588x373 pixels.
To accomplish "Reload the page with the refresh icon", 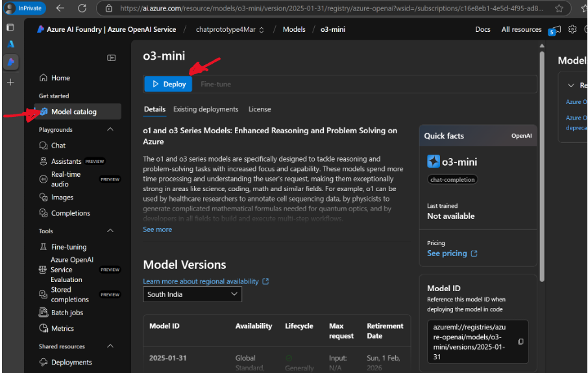I will click(82, 8).
